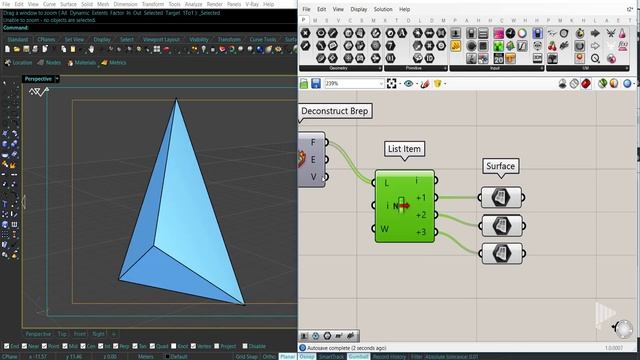Open the Rhino File menu
Screen dimensions: 640x360
[x=6, y=4]
